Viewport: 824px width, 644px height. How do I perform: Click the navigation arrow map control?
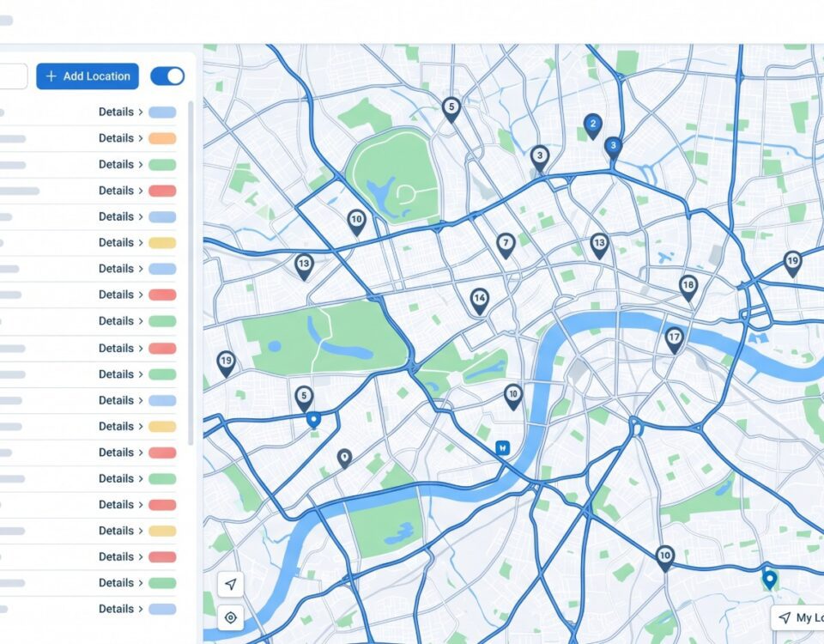(231, 584)
